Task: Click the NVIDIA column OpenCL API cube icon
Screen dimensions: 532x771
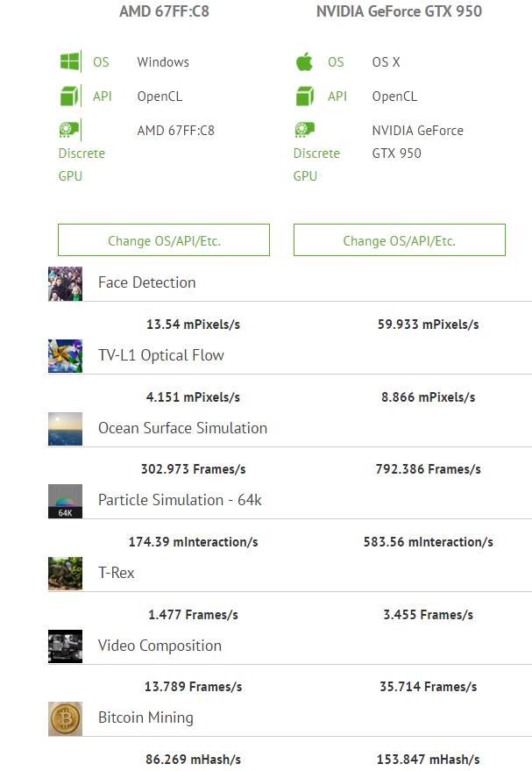Action: click(304, 96)
